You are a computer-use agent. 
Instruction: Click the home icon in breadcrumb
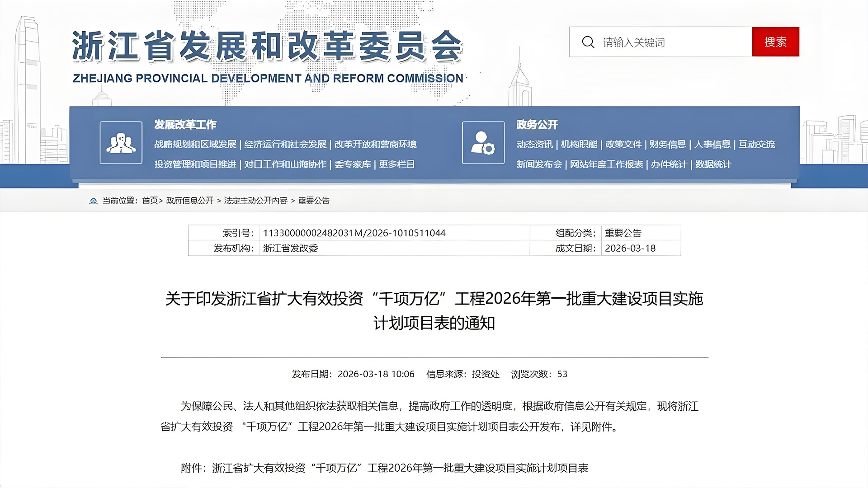point(93,201)
